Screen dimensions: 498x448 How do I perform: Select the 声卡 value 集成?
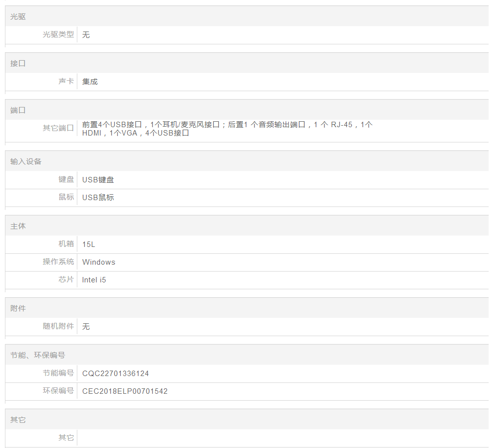90,82
